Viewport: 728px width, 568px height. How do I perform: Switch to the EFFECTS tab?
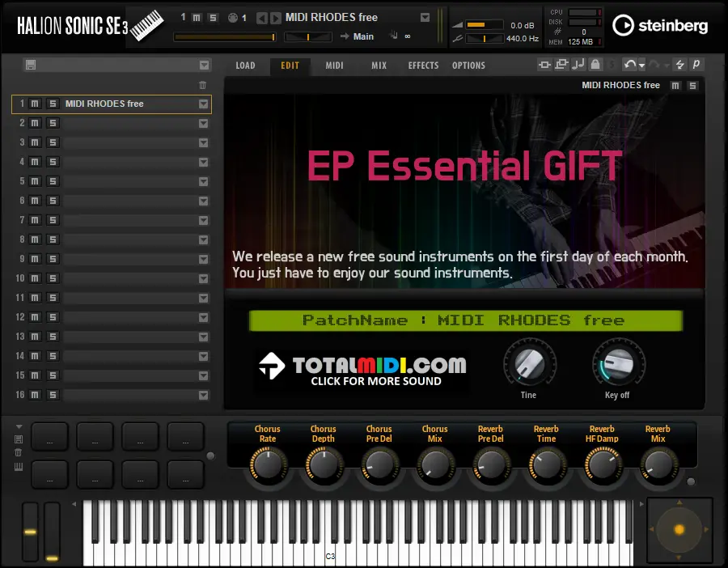423,66
